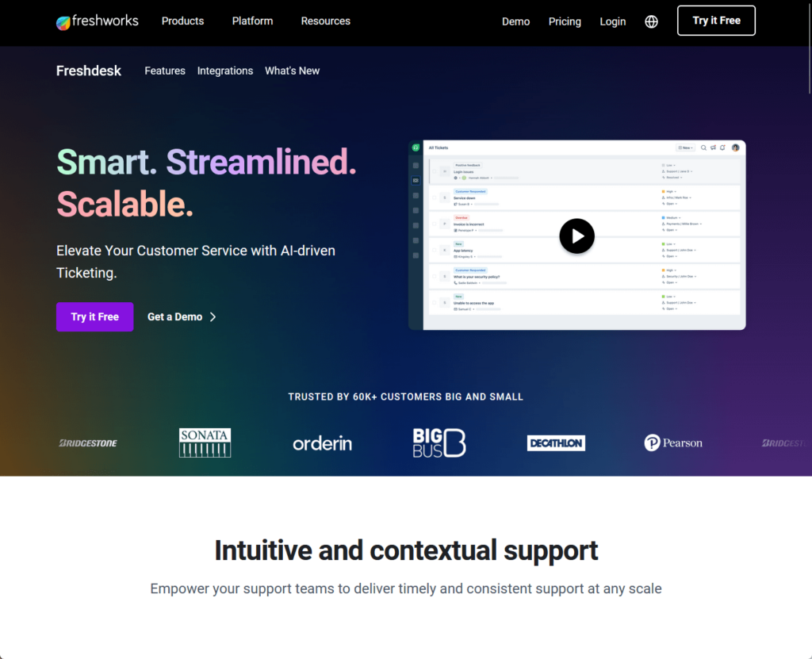Open the Integrations tab
812x659 pixels.
(225, 71)
